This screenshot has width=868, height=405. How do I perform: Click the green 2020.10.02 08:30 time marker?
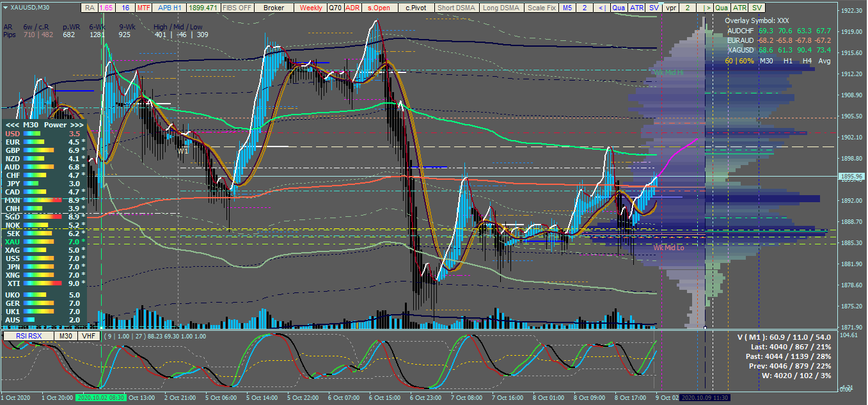[x=100, y=397]
